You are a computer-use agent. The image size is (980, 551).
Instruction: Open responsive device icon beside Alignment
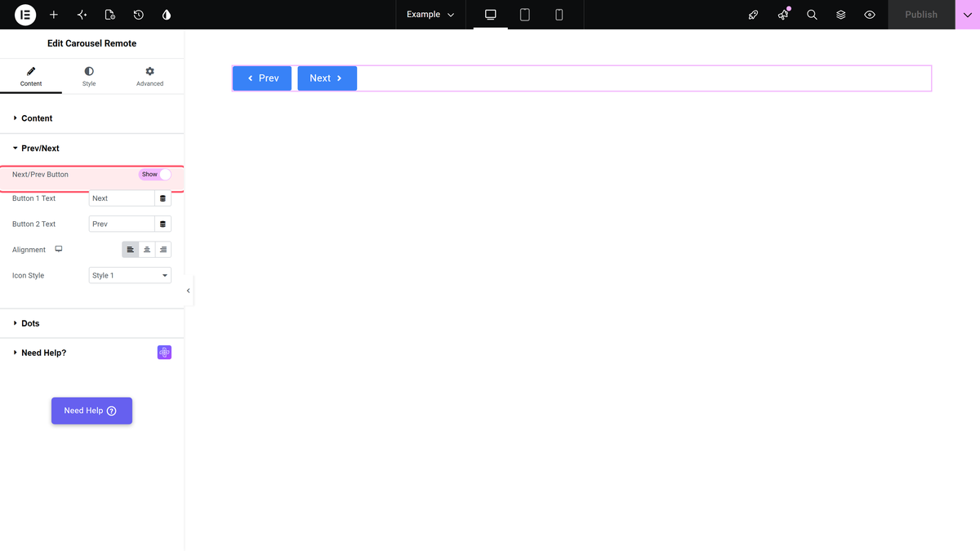pos(59,249)
